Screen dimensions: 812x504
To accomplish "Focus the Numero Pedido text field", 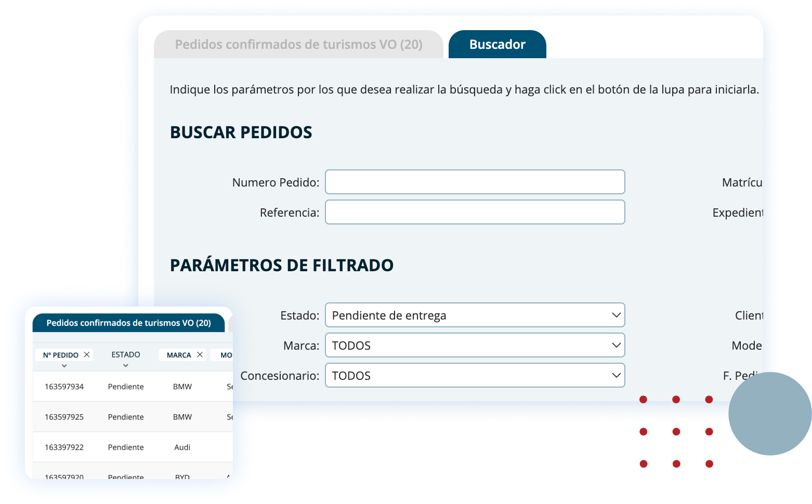I will tap(474, 182).
